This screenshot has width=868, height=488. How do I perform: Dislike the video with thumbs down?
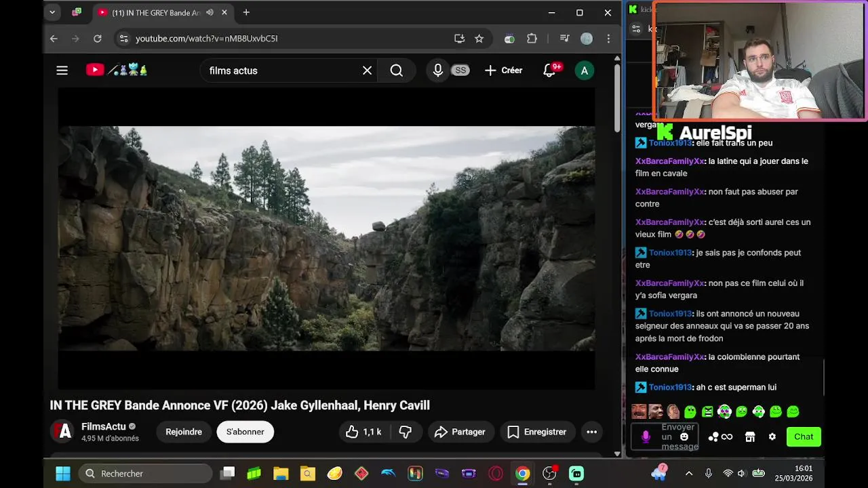click(x=406, y=432)
